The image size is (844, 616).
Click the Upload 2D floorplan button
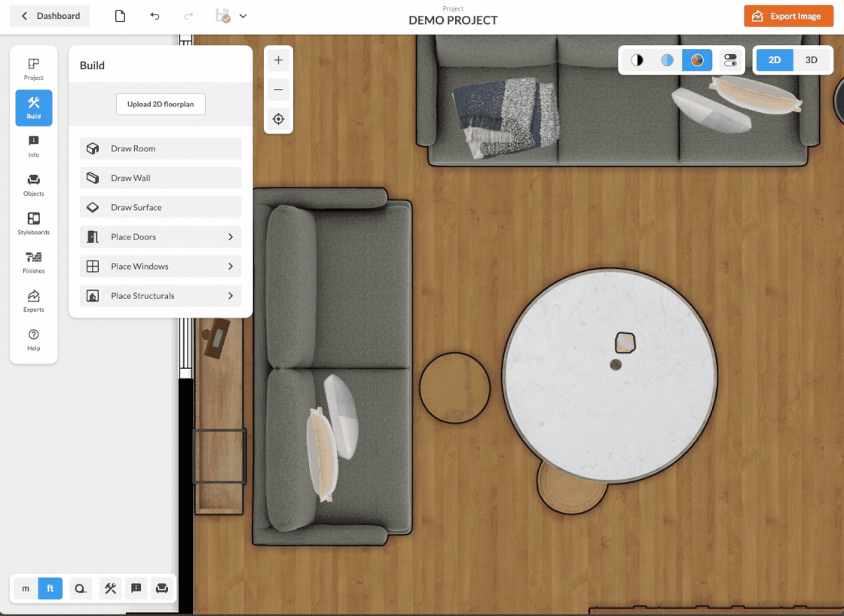tap(161, 105)
